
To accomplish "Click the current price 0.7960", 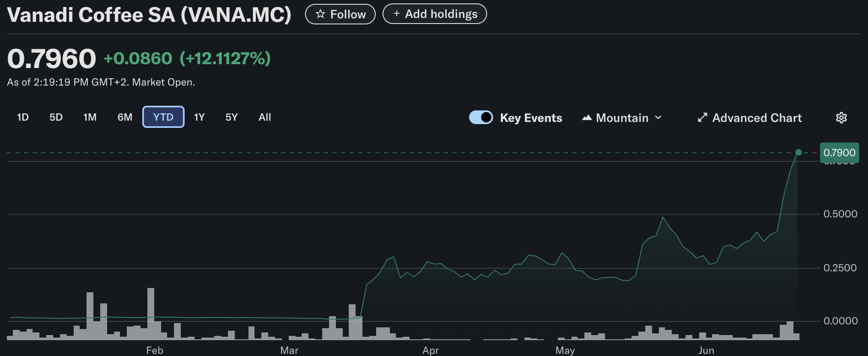I will coord(51,59).
